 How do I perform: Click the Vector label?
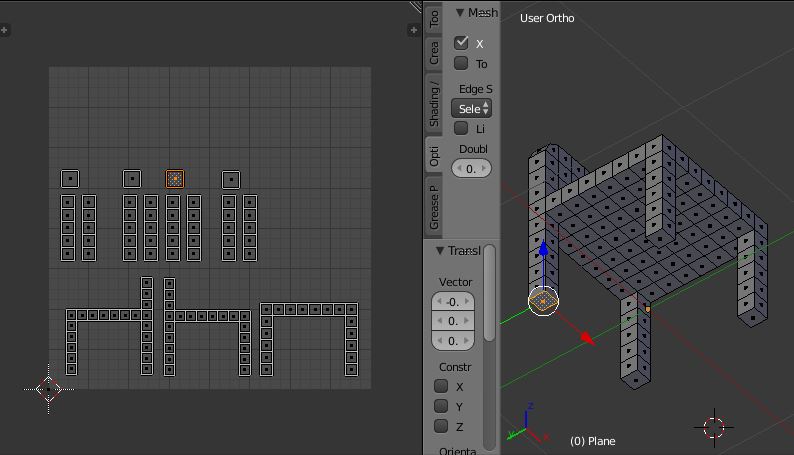click(455, 282)
